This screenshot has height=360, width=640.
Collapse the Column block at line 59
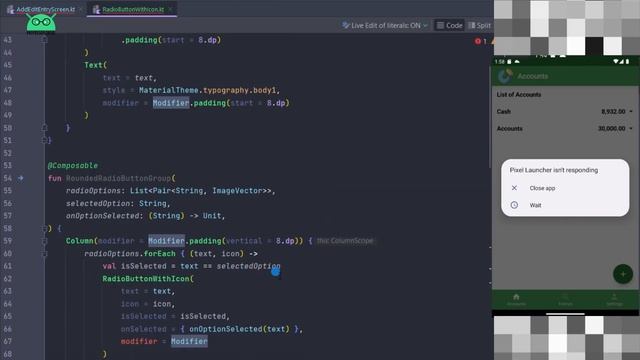[44, 241]
